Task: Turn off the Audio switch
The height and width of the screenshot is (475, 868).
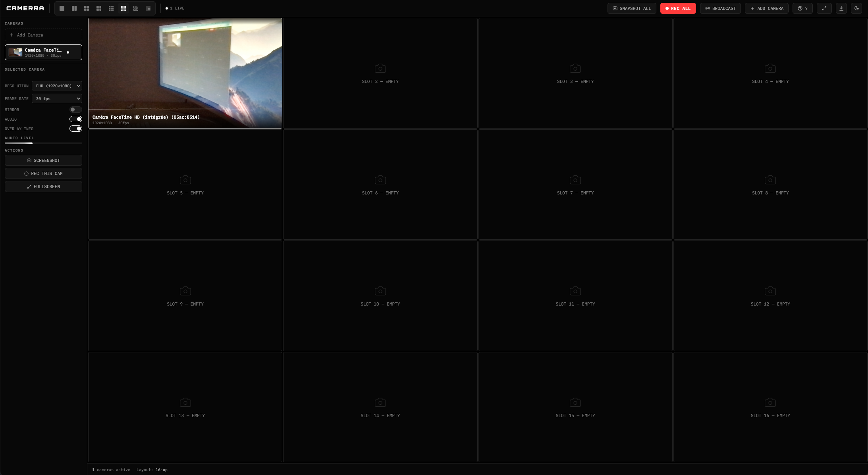Action: [x=76, y=119]
